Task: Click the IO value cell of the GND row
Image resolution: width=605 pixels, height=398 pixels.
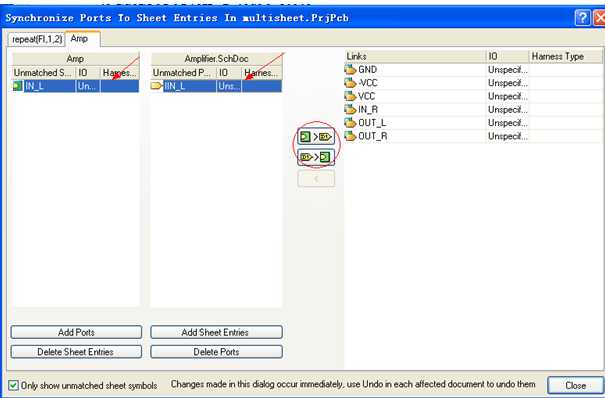Action: 507,69
